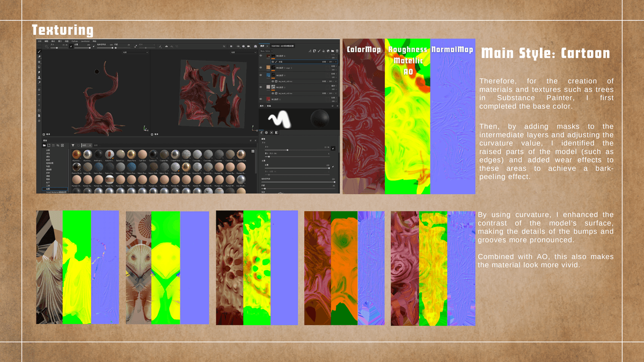Click the pause icon above the 2D viewport

point(231,46)
